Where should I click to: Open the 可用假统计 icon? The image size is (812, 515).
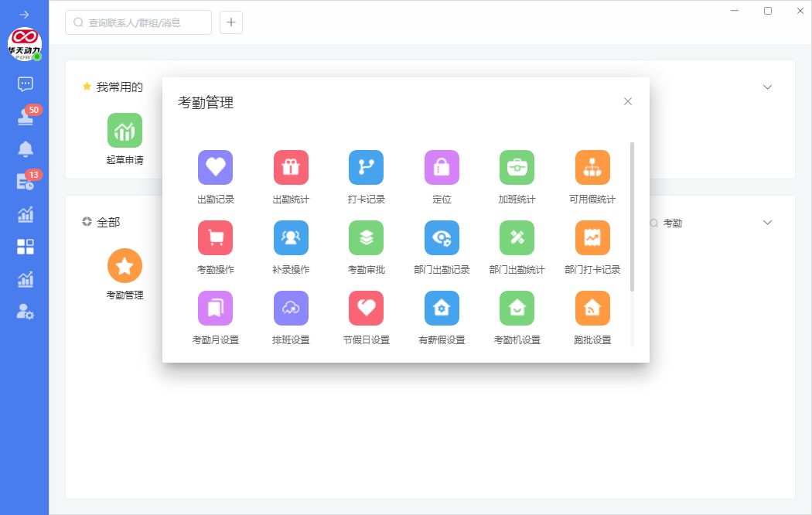[x=592, y=167]
